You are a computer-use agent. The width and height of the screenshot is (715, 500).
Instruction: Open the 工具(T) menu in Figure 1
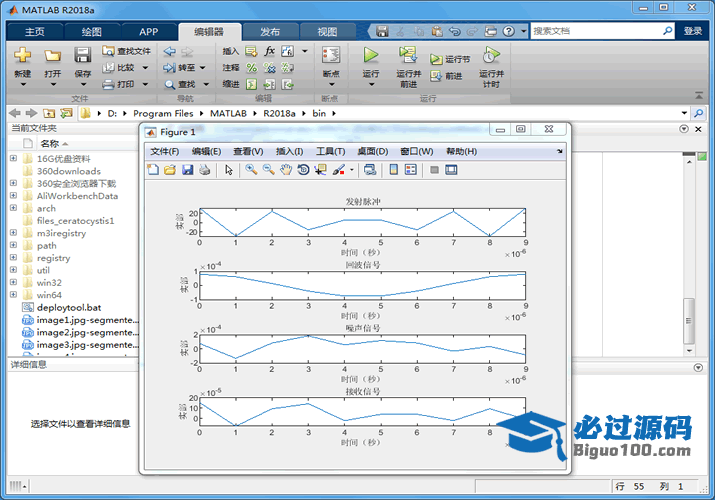pos(331,151)
